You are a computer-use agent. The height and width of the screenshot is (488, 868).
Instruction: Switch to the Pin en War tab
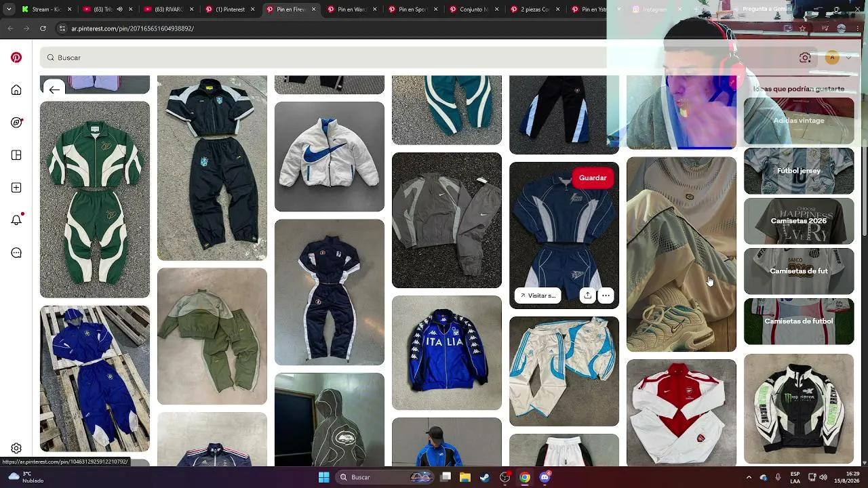353,9
